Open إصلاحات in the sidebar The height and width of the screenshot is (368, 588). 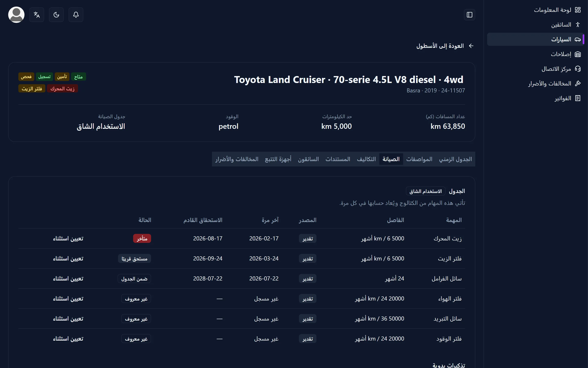[561, 54]
